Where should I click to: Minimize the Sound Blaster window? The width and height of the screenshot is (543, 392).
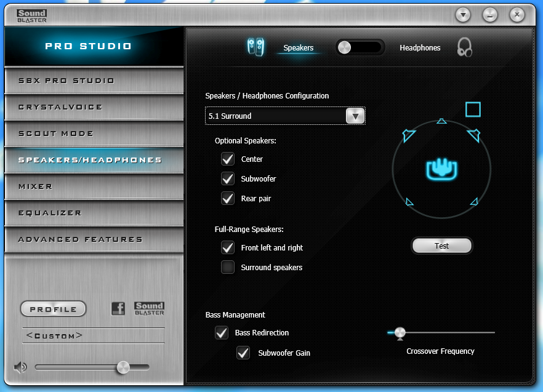tap(490, 15)
